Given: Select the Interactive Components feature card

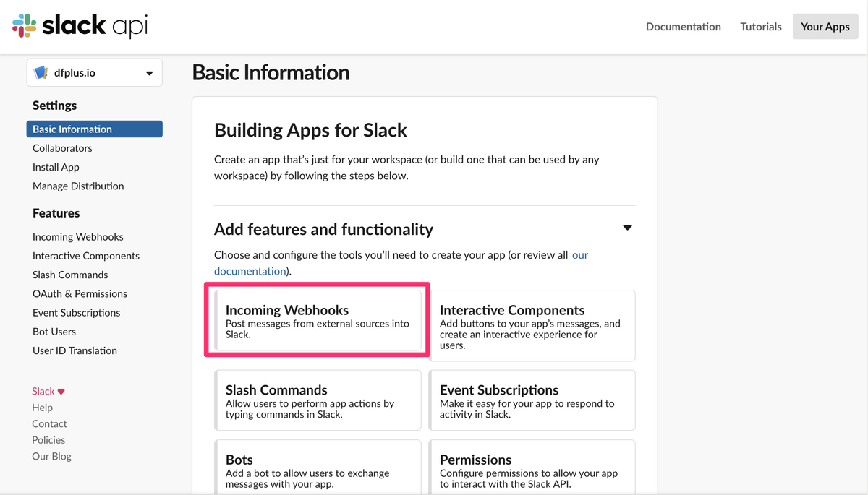Looking at the screenshot, I should pos(532,326).
